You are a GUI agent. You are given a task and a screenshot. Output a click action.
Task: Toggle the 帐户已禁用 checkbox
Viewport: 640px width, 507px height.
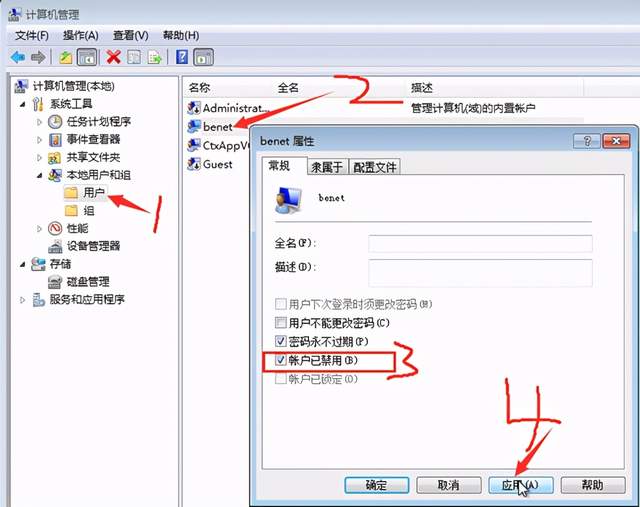(280, 360)
